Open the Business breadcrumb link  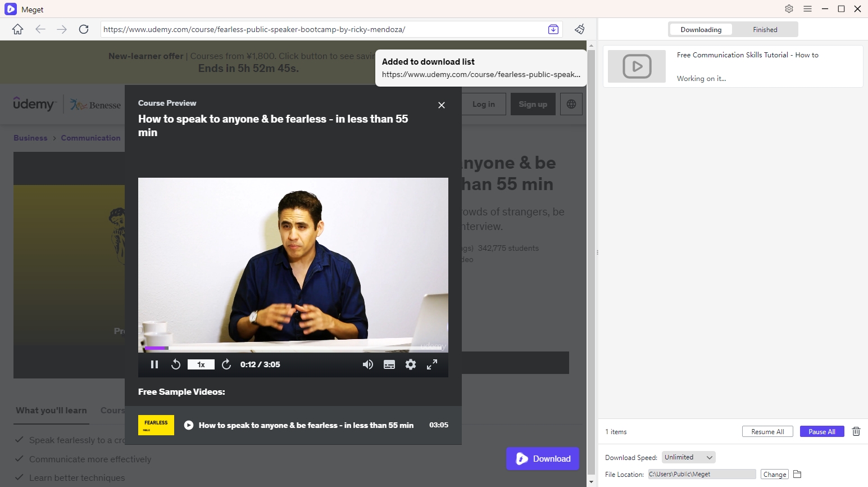(x=30, y=138)
